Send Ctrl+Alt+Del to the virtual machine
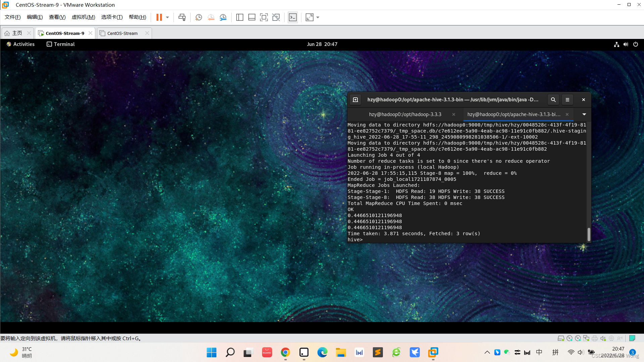The width and height of the screenshot is (644, 362). coord(182,17)
